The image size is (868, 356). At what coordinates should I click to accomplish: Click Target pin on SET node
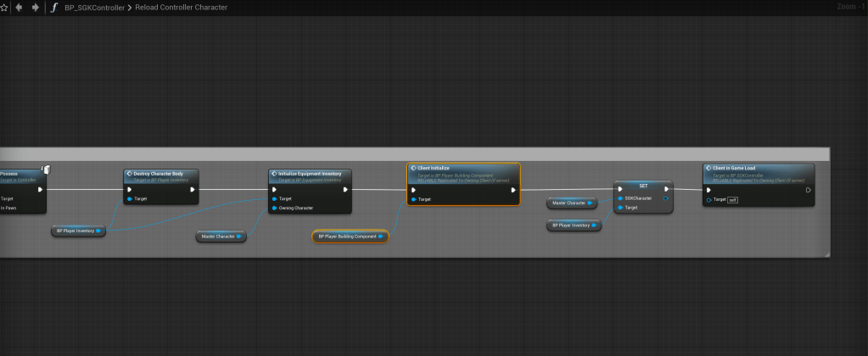(620, 208)
